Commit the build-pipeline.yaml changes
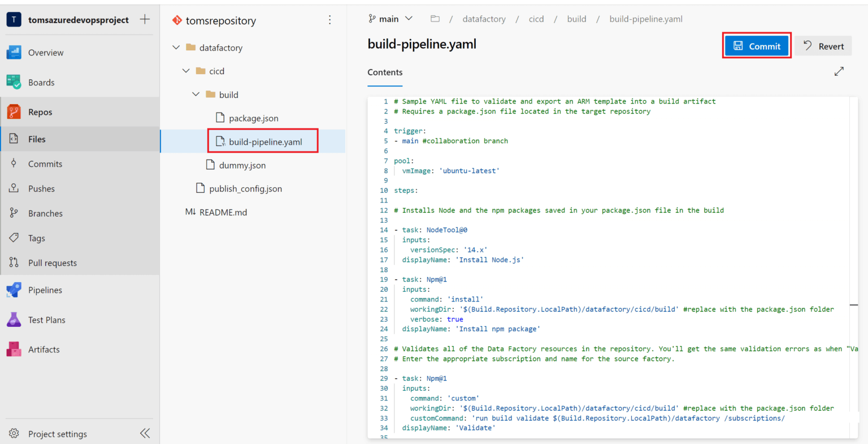The image size is (868, 444). (757, 46)
